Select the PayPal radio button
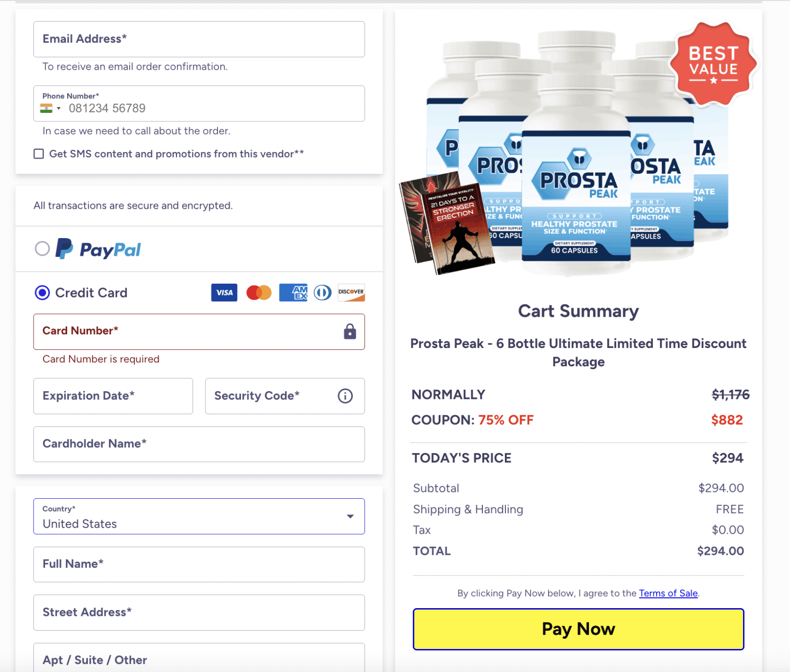The image size is (790, 672). (x=42, y=249)
